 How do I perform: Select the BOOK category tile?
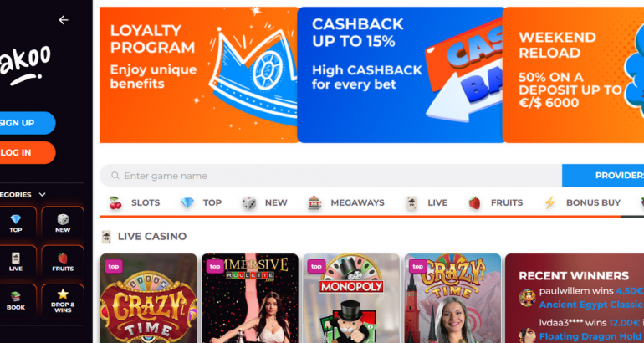[x=16, y=300]
